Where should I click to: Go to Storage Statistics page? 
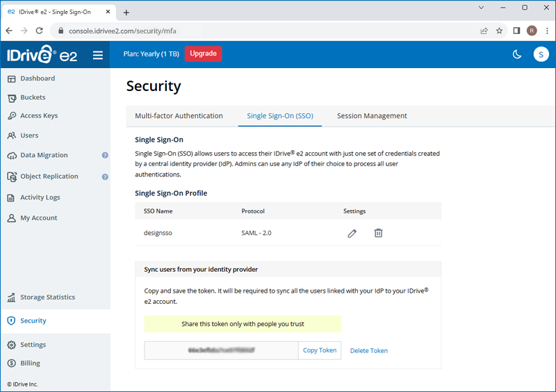(47, 297)
